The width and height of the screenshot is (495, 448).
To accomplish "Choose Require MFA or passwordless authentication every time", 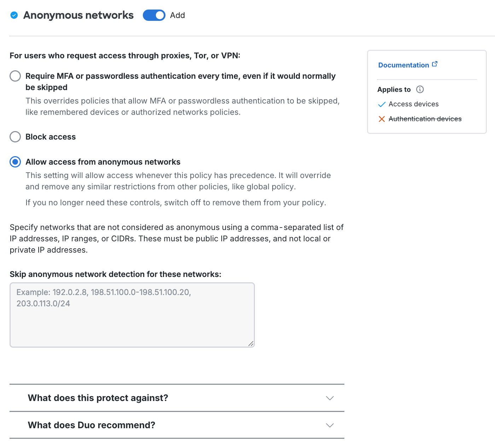I will pos(15,76).
